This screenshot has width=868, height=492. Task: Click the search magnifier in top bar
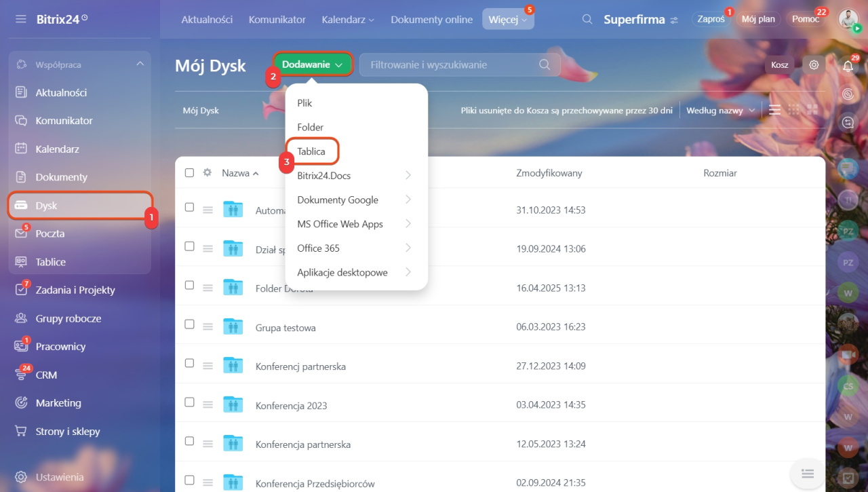587,19
